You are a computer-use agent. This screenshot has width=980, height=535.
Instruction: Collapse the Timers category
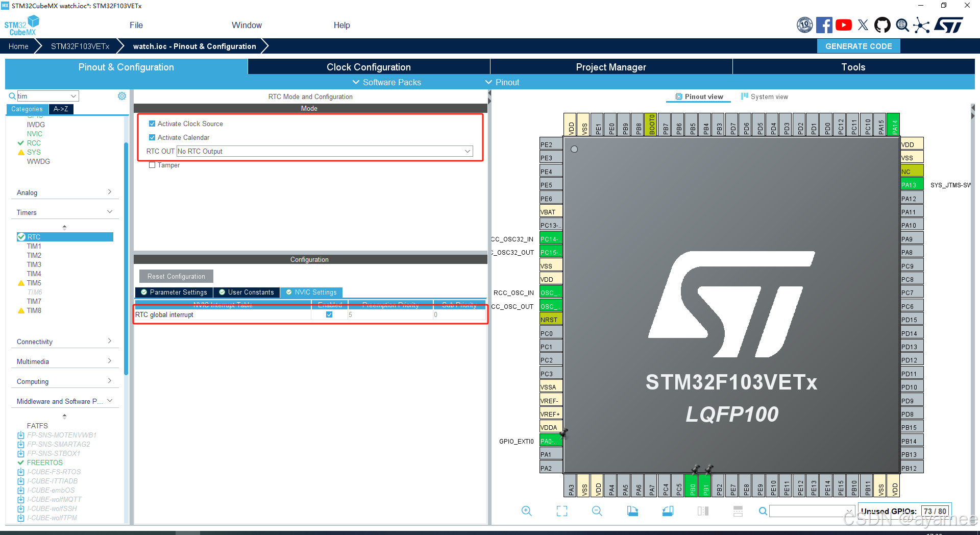(x=64, y=212)
